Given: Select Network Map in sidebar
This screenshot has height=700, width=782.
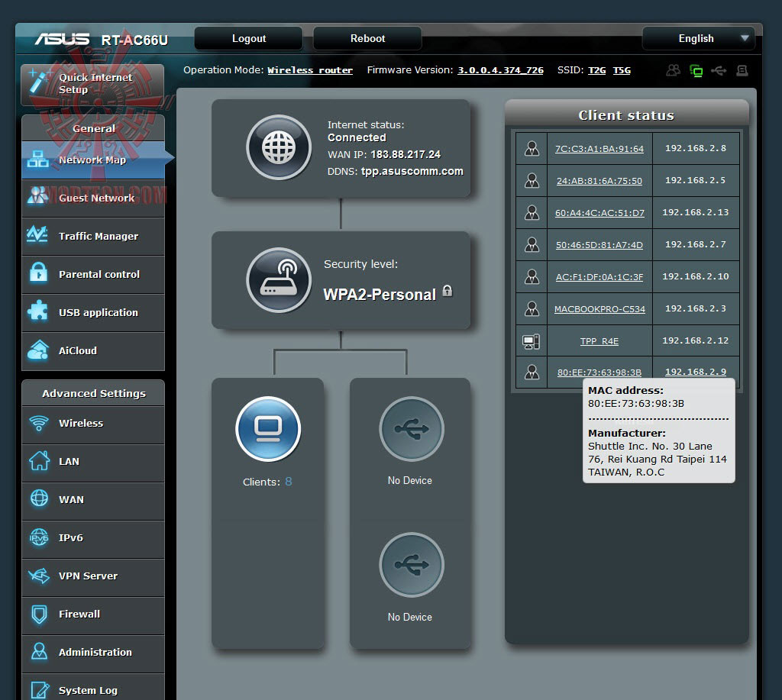Looking at the screenshot, I should [x=92, y=160].
